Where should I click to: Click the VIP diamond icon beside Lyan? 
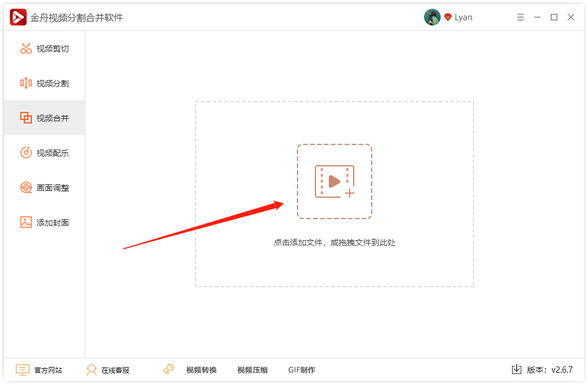448,17
